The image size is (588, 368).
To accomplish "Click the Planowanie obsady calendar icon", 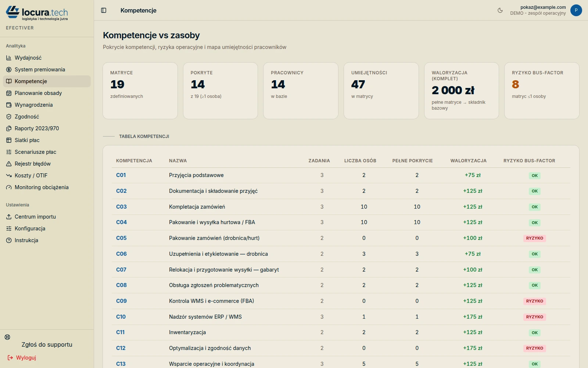I will [9, 93].
